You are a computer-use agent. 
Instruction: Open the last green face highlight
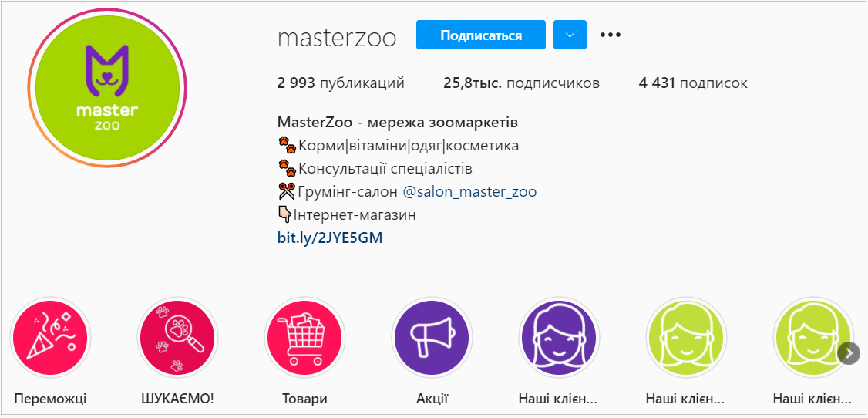[x=812, y=337]
